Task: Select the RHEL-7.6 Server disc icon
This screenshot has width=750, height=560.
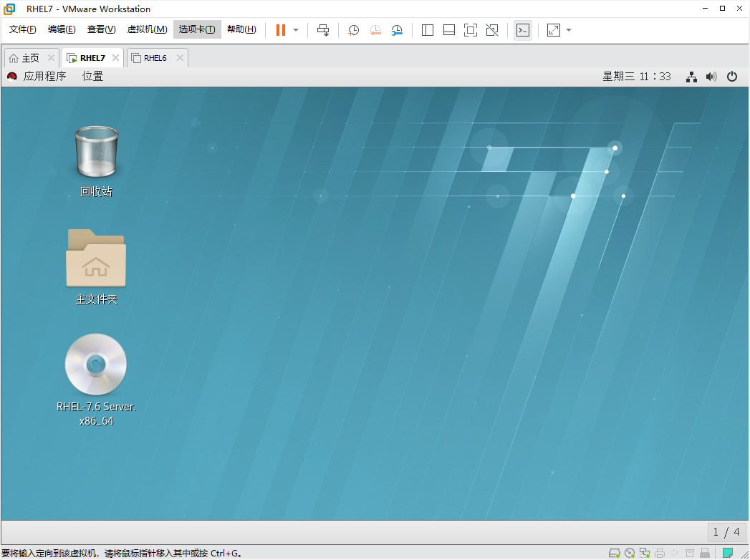Action: tap(96, 380)
